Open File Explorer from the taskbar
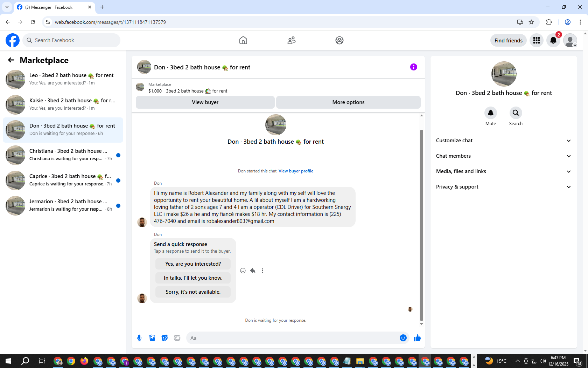Image resolution: width=588 pixels, height=368 pixels. point(360,361)
